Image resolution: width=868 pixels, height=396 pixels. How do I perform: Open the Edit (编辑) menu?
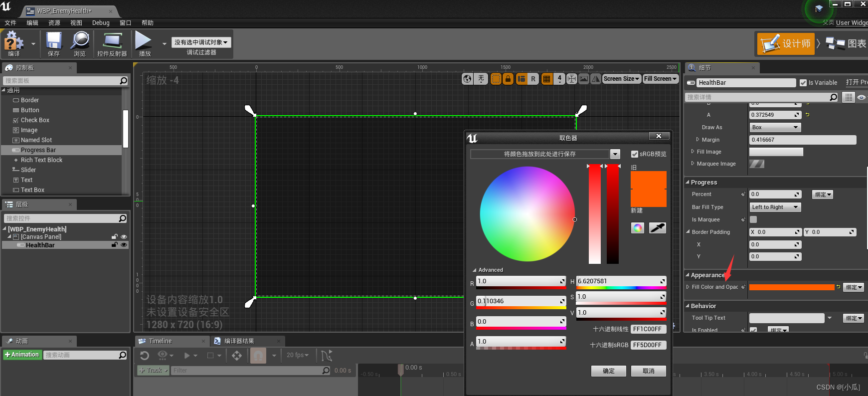pos(32,23)
